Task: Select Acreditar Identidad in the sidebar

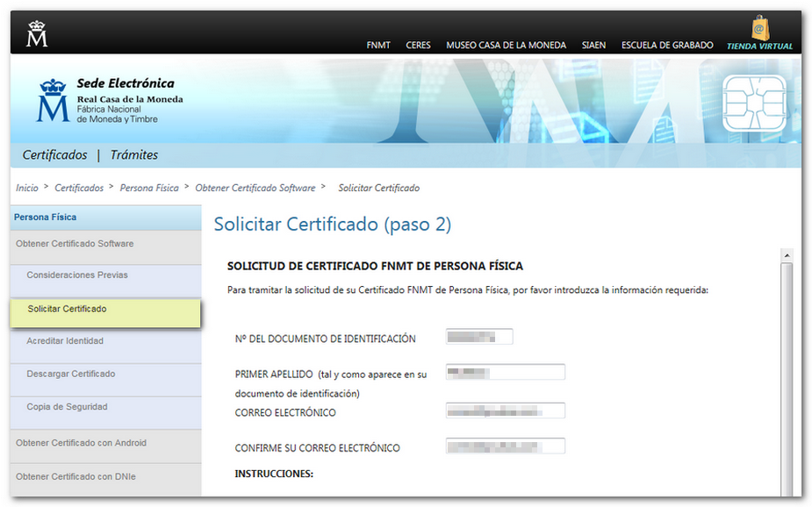Action: (x=65, y=340)
